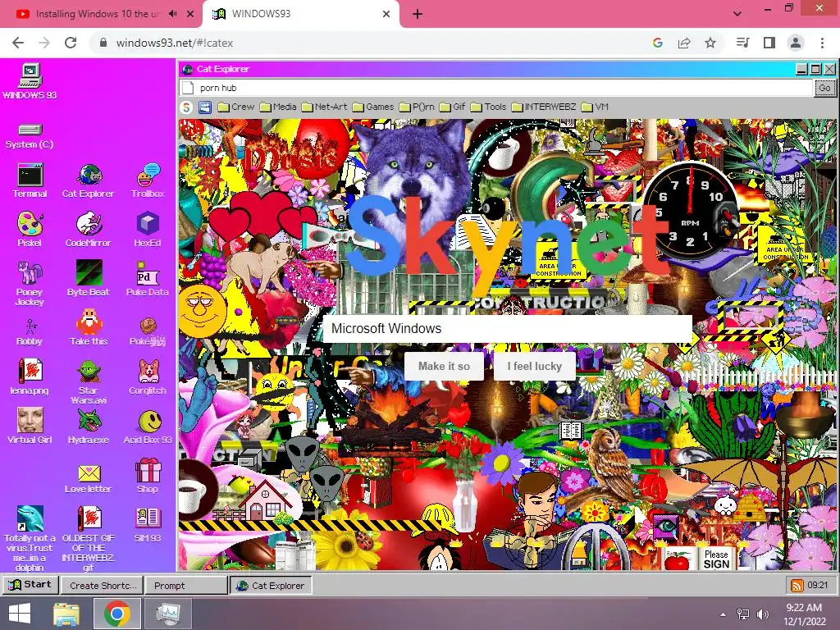Open the Gif bookmarks folder
Viewport: 840px width, 630px height.
pos(452,107)
